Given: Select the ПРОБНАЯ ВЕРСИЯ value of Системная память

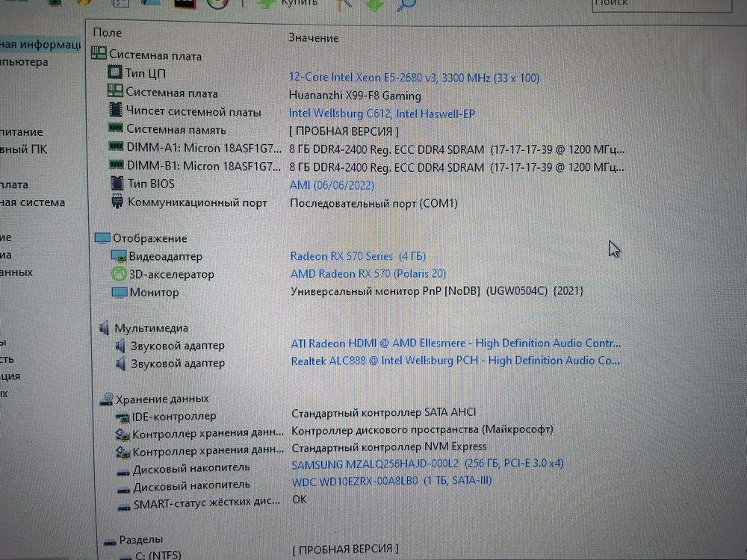Looking at the screenshot, I should click(344, 131).
